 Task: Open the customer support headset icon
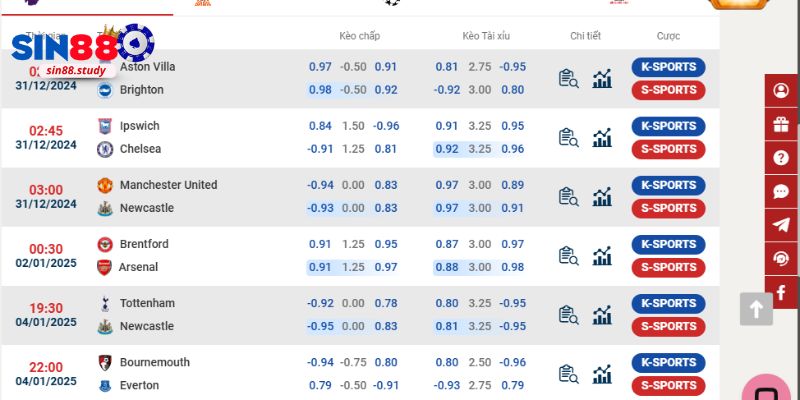pyautogui.click(x=781, y=259)
